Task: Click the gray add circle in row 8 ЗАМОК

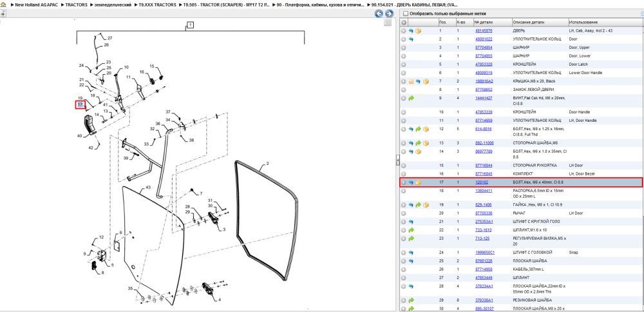Action: pyautogui.click(x=404, y=90)
